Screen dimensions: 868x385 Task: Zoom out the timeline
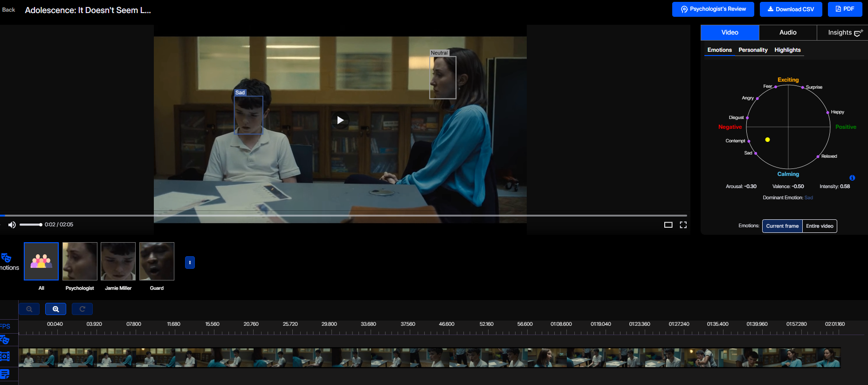tap(29, 309)
